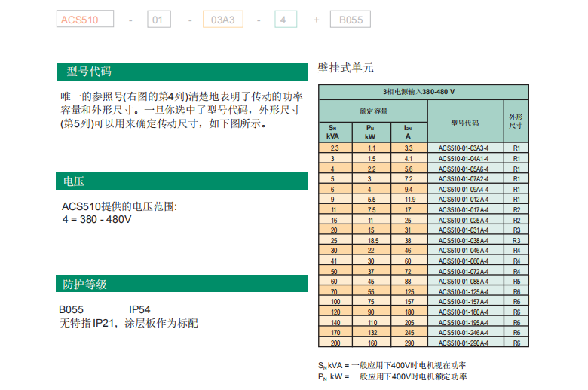Click the 无特指IP21 note line
This screenshot has height=390, width=588.
tap(129, 323)
